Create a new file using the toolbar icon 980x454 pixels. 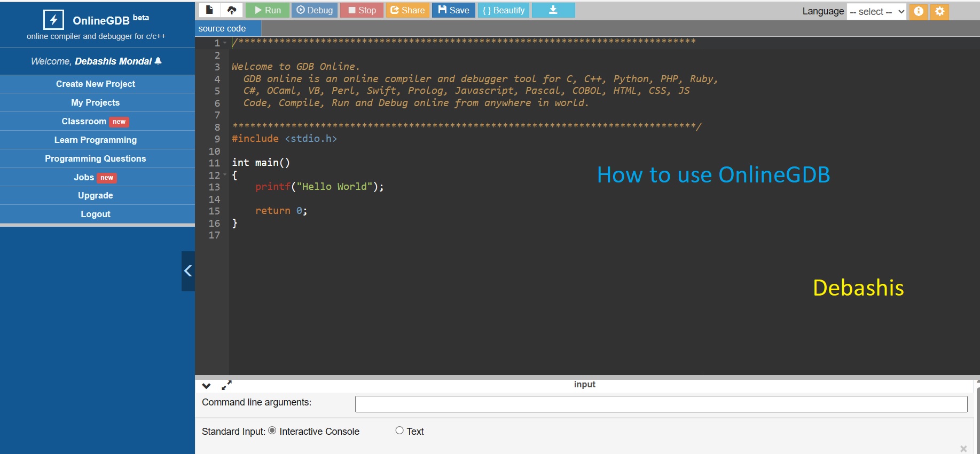coord(209,10)
